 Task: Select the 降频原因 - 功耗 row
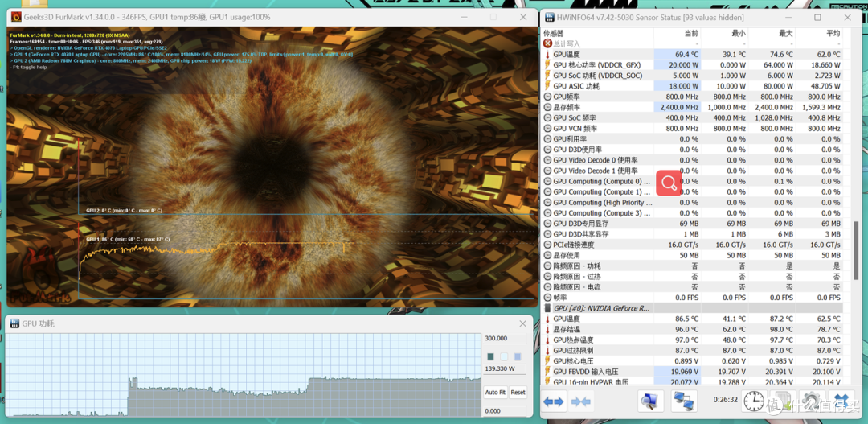tap(693, 266)
